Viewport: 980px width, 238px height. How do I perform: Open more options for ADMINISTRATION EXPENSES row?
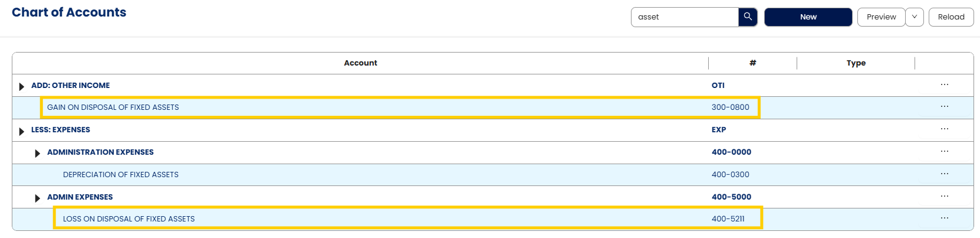[945, 151]
